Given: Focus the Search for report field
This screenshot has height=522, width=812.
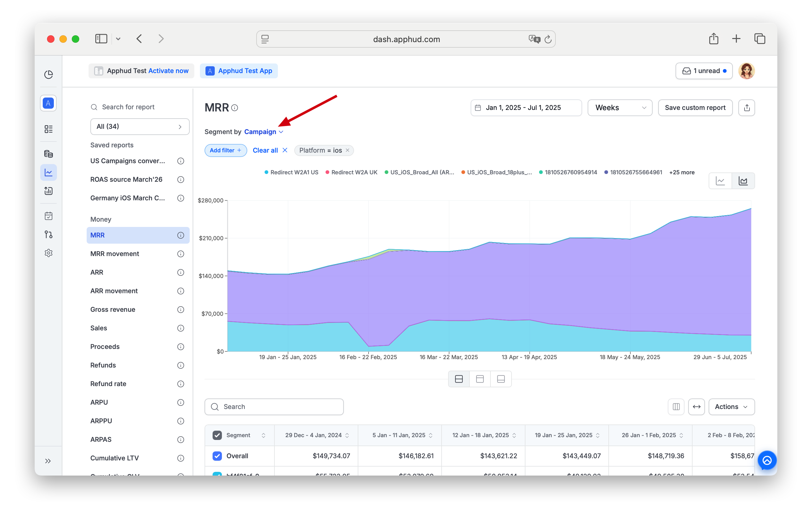Looking at the screenshot, I should click(x=140, y=107).
